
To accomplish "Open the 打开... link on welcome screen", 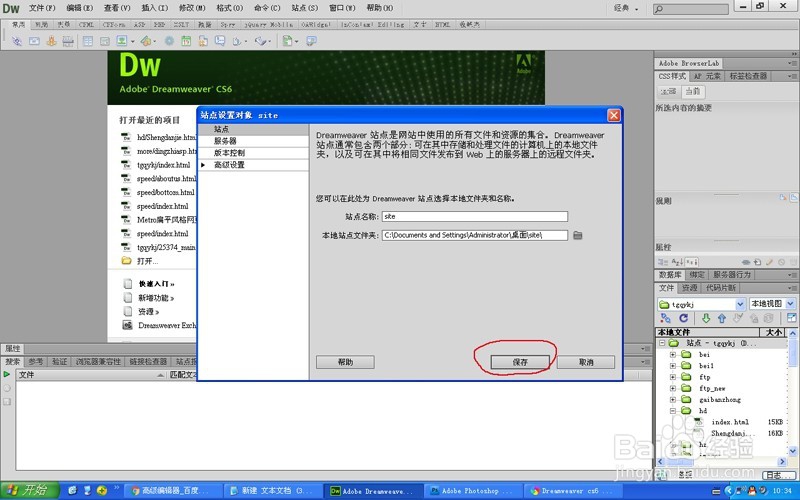I will (x=147, y=261).
